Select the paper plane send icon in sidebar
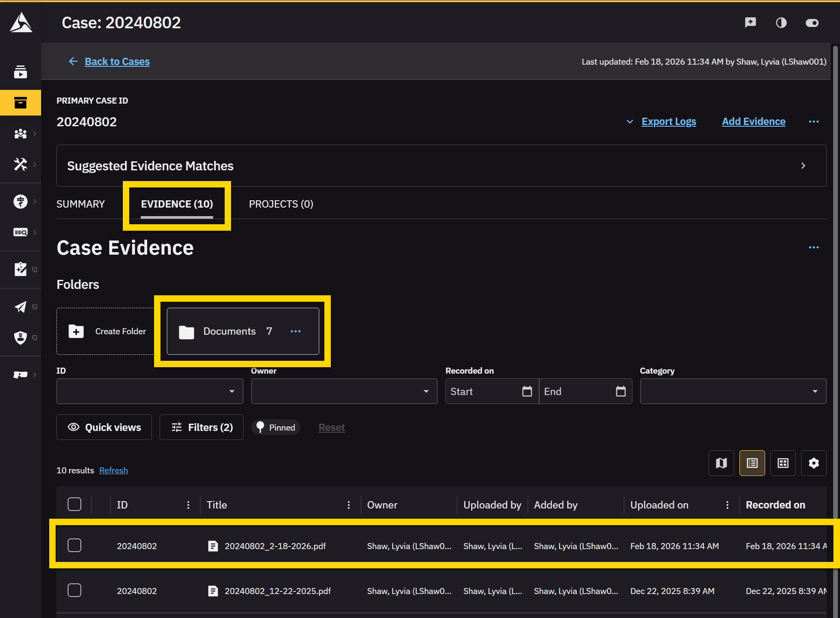840x618 pixels. click(x=19, y=307)
